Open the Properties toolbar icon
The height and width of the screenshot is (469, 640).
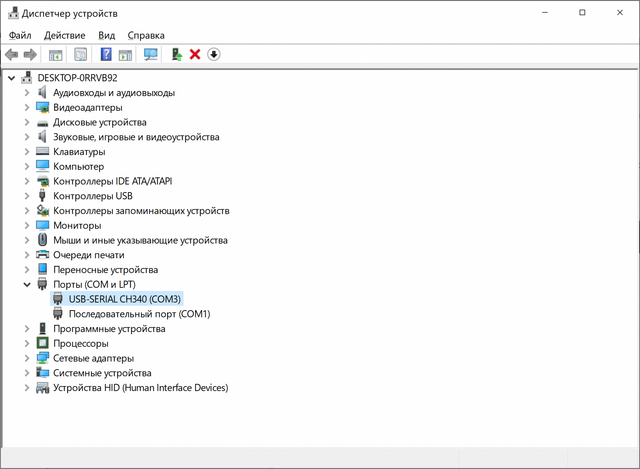[80, 54]
